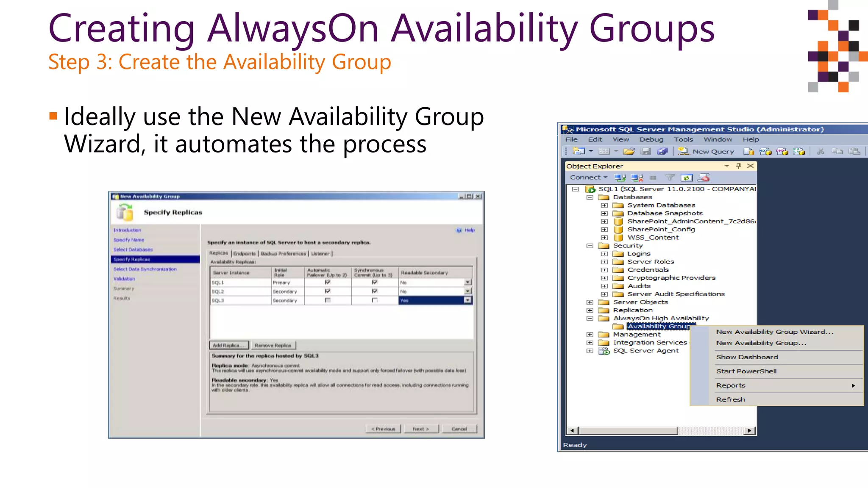Expand the Logins folder node
Screen dimensions: 868x488
pos(604,254)
